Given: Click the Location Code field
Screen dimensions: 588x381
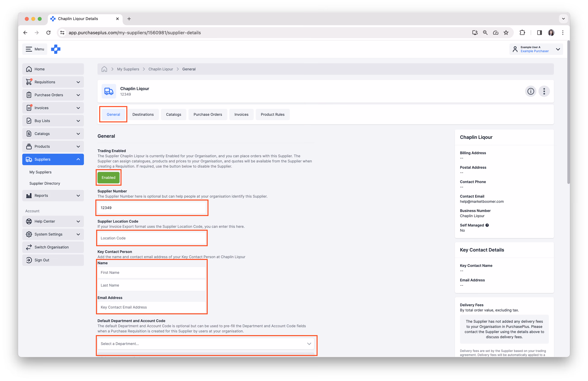Looking at the screenshot, I should pyautogui.click(x=152, y=238).
